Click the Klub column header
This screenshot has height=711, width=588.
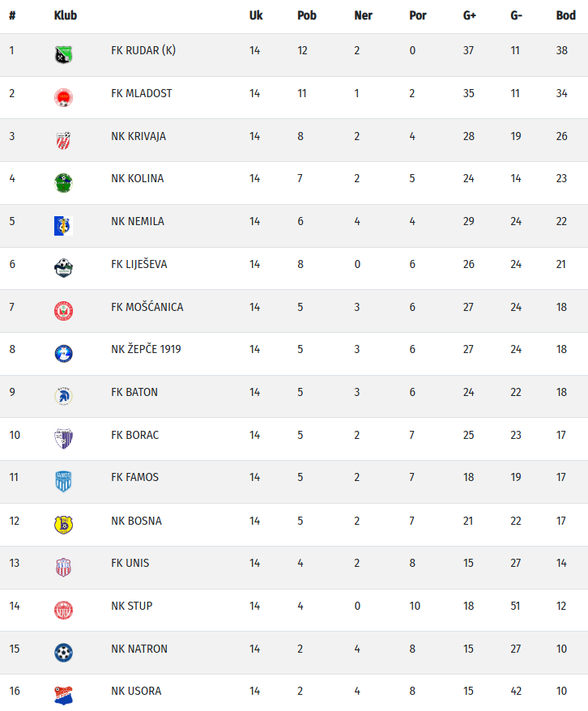tap(65, 15)
